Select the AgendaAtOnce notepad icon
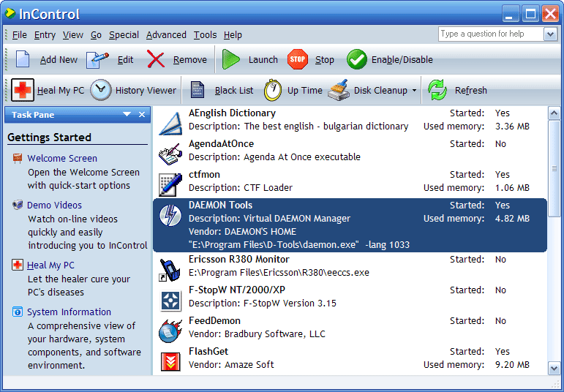This screenshot has height=392, width=564. [x=170, y=154]
